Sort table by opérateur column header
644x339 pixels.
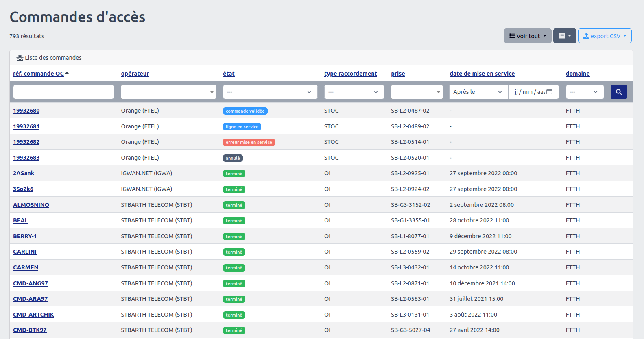pos(135,74)
